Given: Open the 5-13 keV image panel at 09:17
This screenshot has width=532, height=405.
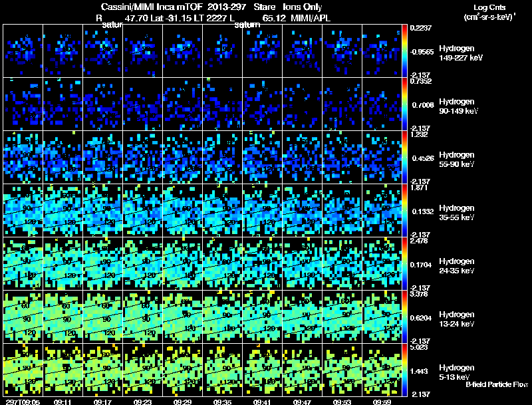Looking at the screenshot, I should click(103, 370).
